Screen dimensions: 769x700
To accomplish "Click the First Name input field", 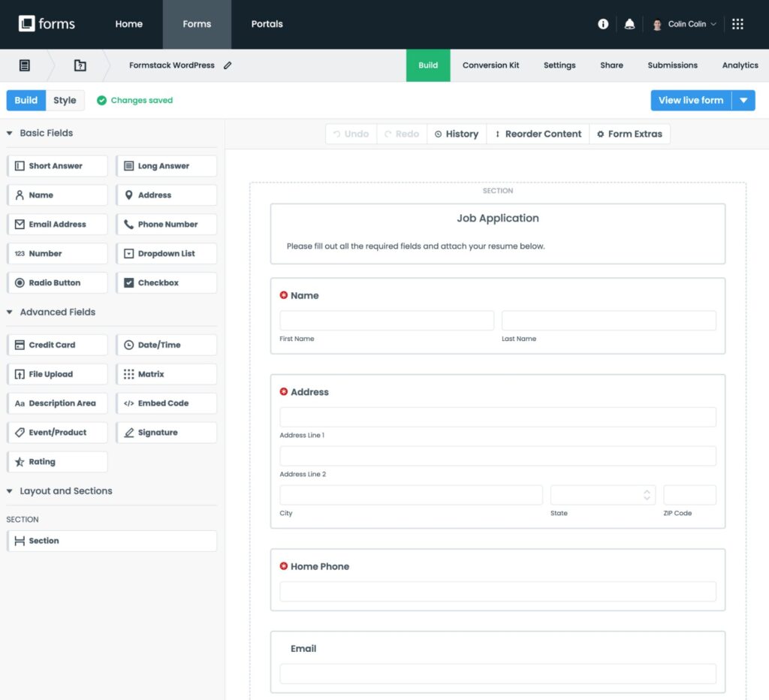I will click(387, 320).
